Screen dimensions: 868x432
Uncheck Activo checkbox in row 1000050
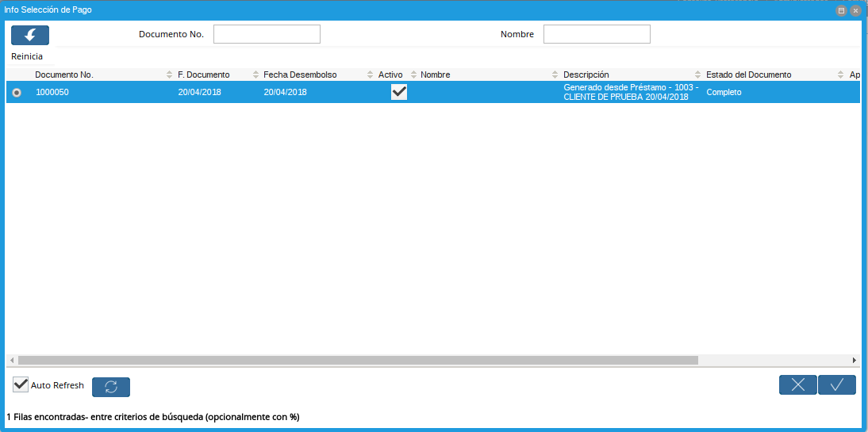click(398, 92)
